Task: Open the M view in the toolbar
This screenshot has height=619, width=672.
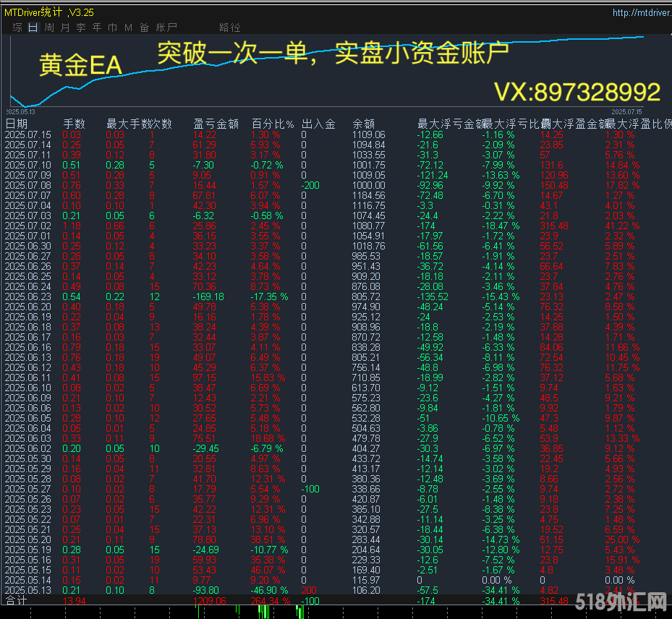Action: click(127, 27)
